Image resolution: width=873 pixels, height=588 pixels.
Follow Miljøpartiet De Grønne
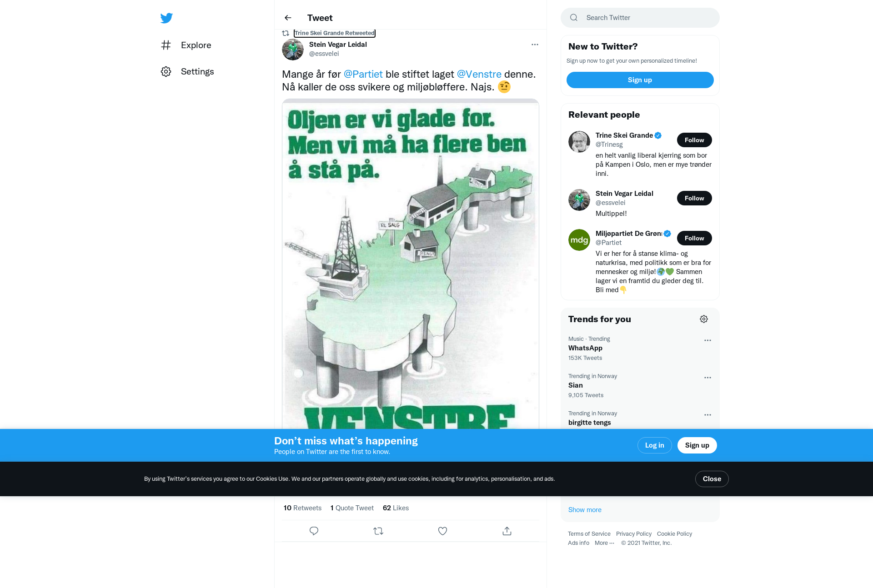(x=694, y=238)
